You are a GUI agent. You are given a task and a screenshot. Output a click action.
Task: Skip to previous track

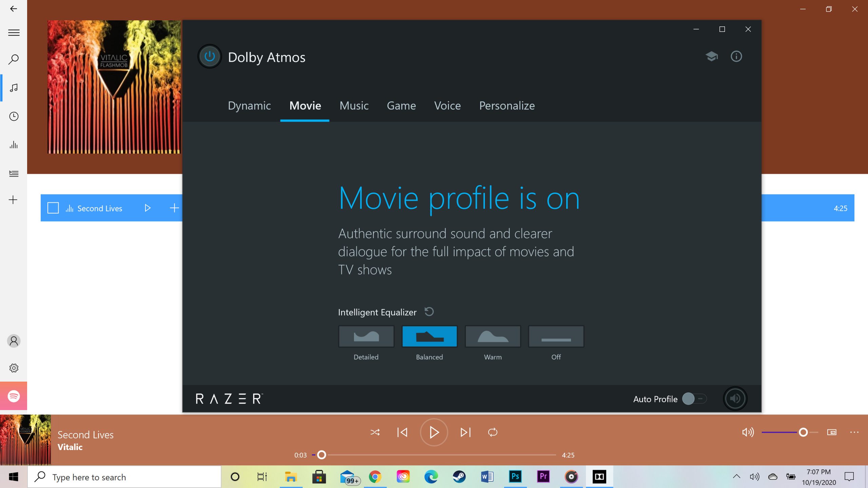[402, 432]
